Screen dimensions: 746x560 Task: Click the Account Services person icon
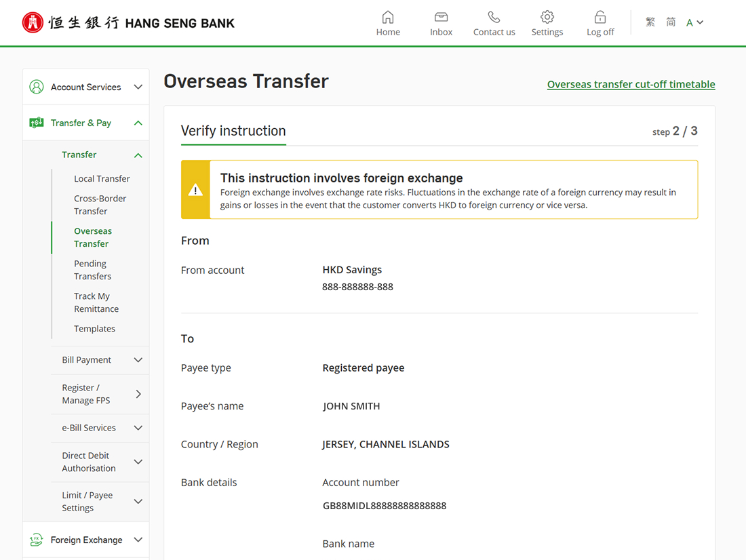point(37,87)
